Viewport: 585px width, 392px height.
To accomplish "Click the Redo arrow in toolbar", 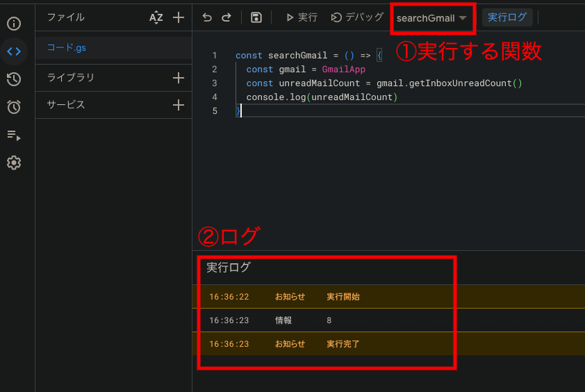I will pos(226,17).
